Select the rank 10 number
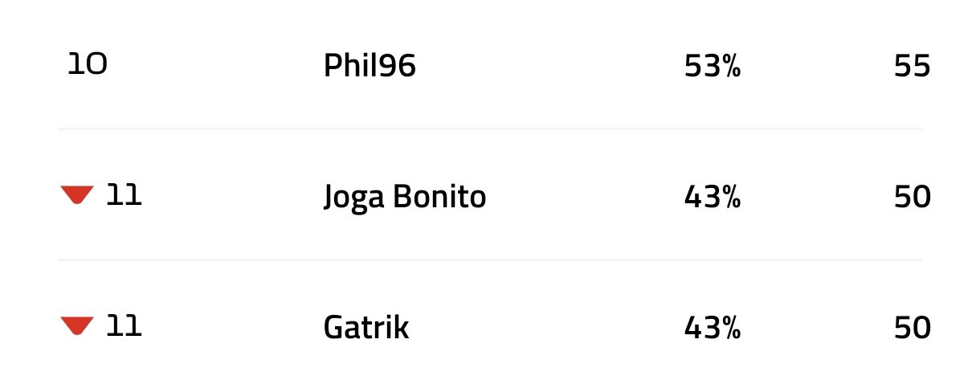980x372 pixels. click(x=88, y=65)
